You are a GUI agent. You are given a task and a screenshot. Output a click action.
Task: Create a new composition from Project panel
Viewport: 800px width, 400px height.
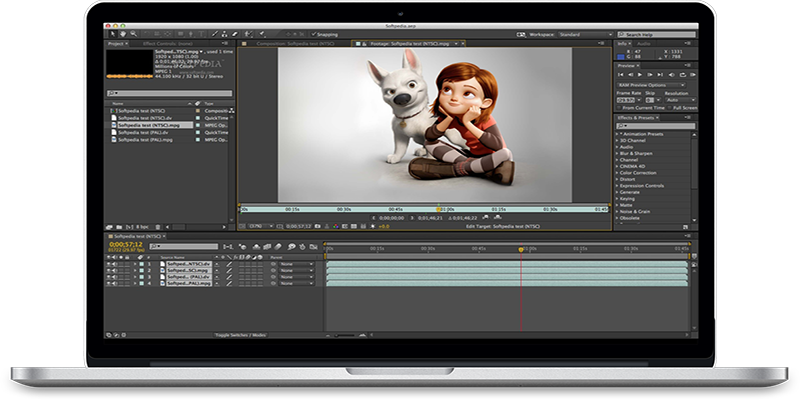point(129,227)
